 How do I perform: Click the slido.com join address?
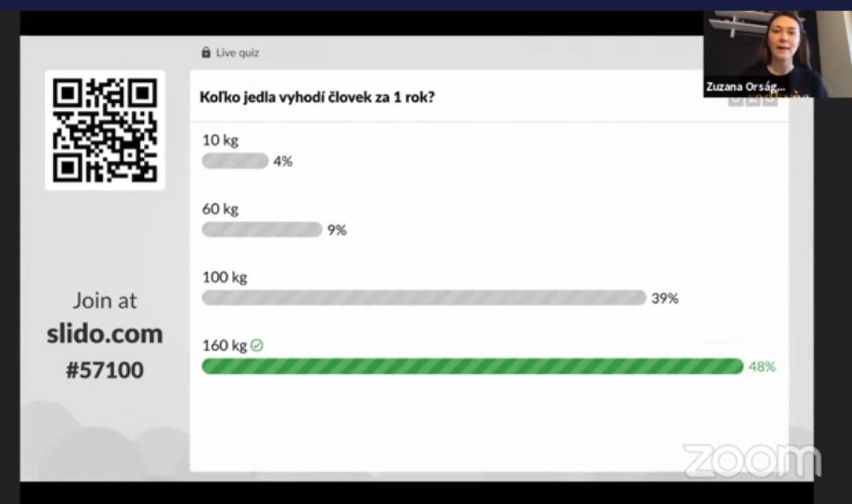(x=104, y=334)
